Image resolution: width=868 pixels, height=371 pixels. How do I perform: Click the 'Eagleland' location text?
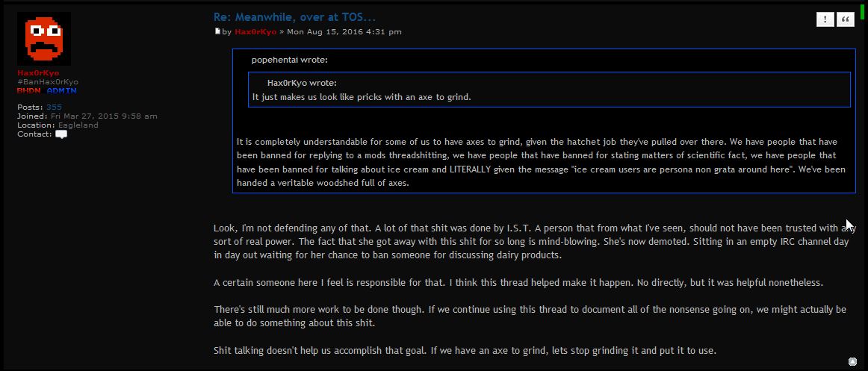78,125
